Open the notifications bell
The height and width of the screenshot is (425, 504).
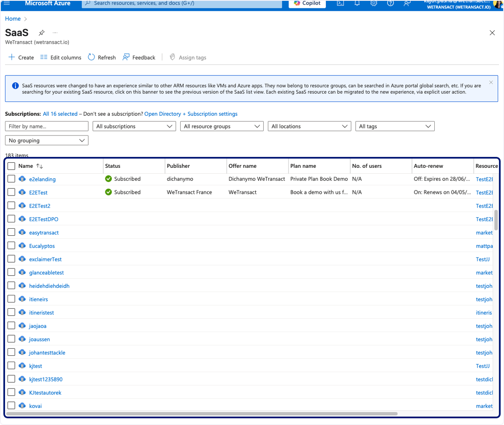tap(357, 3)
